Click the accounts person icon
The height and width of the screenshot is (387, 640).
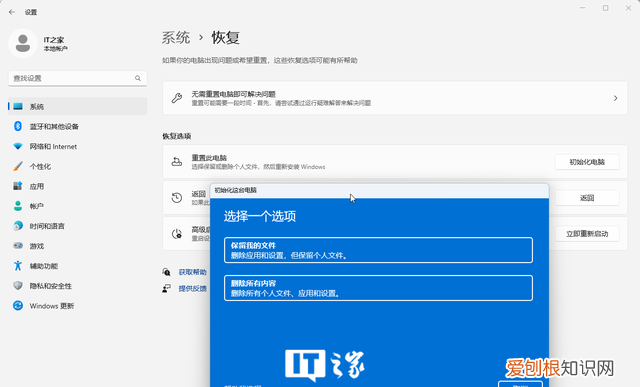(x=18, y=206)
